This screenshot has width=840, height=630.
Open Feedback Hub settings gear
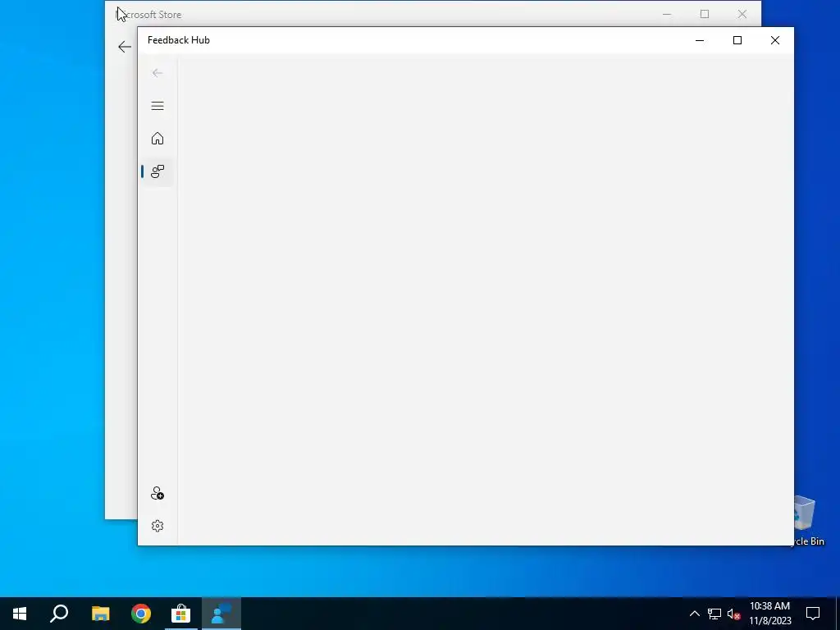(157, 526)
